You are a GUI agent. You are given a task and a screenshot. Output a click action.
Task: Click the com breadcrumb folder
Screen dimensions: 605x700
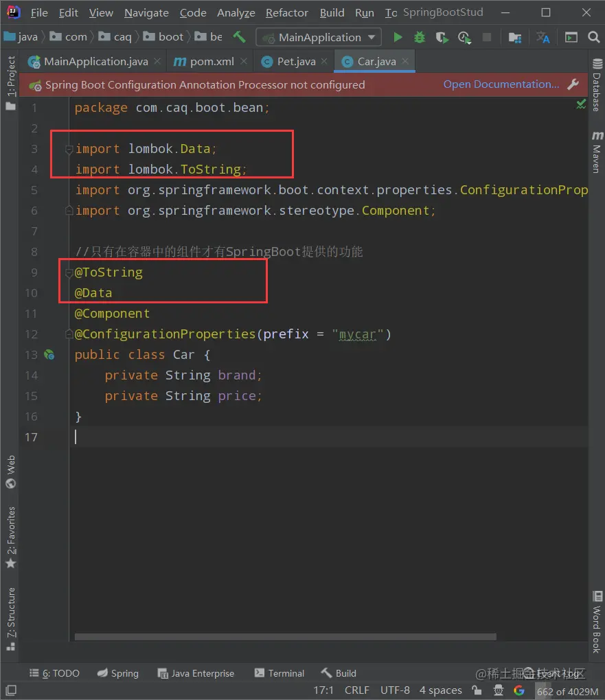(69, 37)
